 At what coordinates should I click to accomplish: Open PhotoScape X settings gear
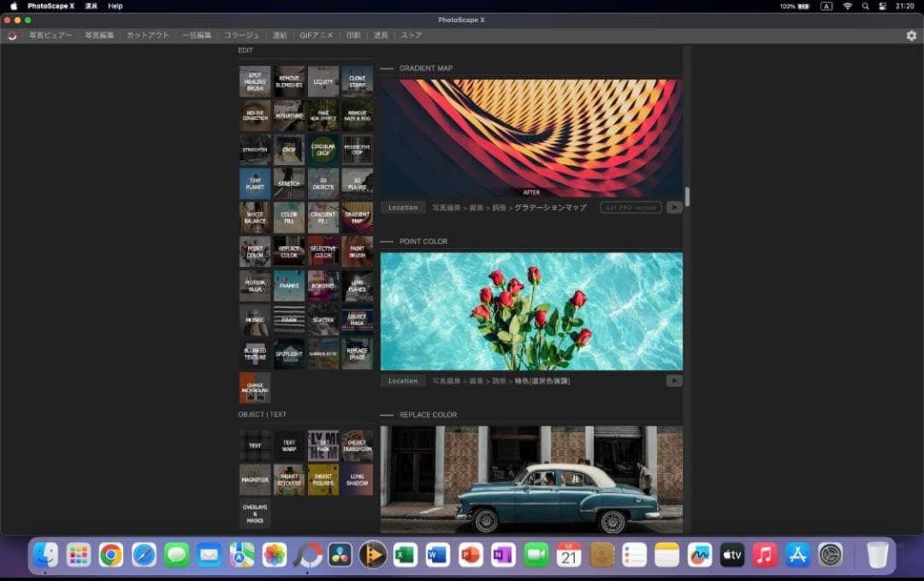tap(912, 35)
